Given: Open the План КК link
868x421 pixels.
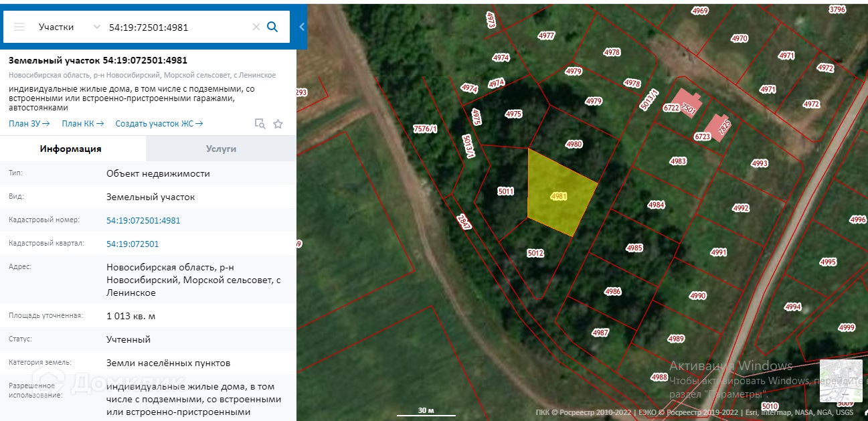Looking at the screenshot, I should (x=83, y=123).
